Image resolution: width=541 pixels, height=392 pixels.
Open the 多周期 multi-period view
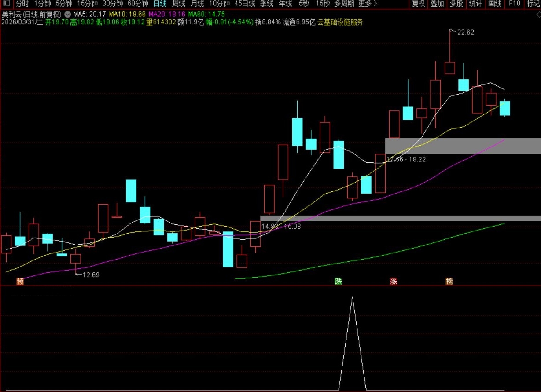pos(344,4)
